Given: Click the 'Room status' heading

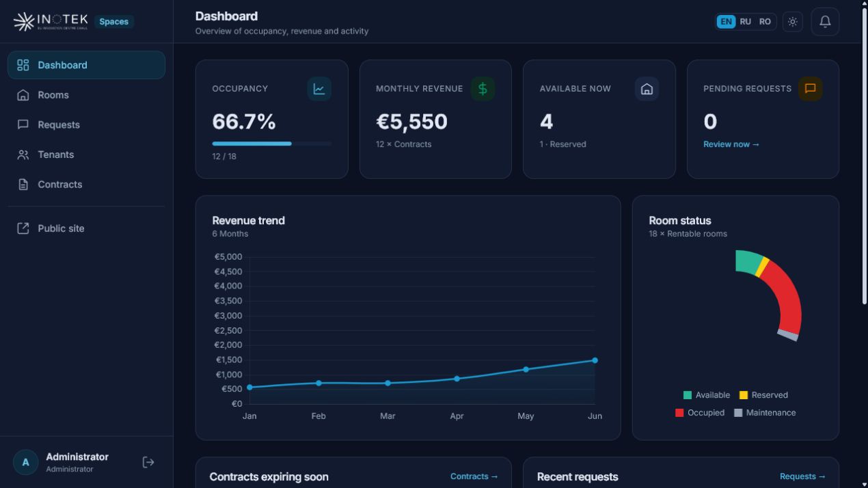Looking at the screenshot, I should (x=680, y=221).
